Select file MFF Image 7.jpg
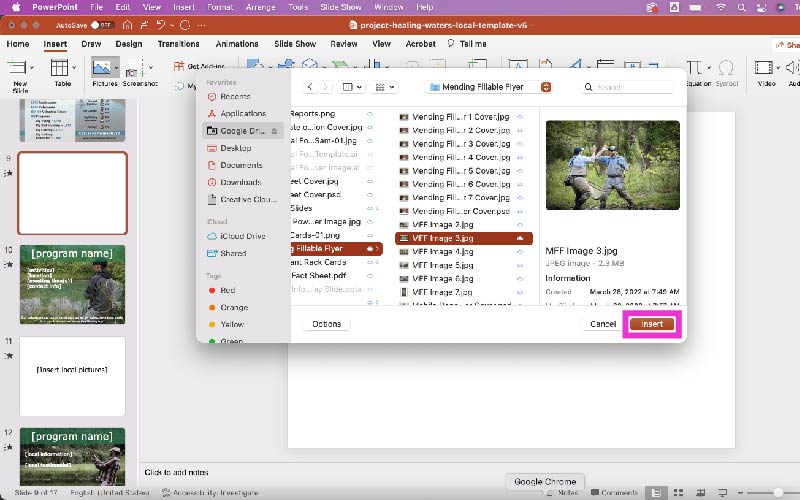The height and width of the screenshot is (500, 800). 463,292
